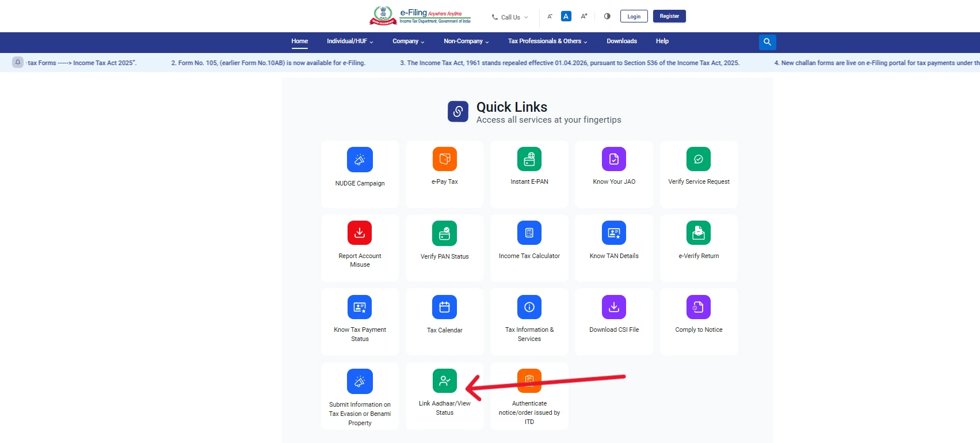Open the NUDGE Campaign quick link icon
980x443 pixels.
(360, 160)
